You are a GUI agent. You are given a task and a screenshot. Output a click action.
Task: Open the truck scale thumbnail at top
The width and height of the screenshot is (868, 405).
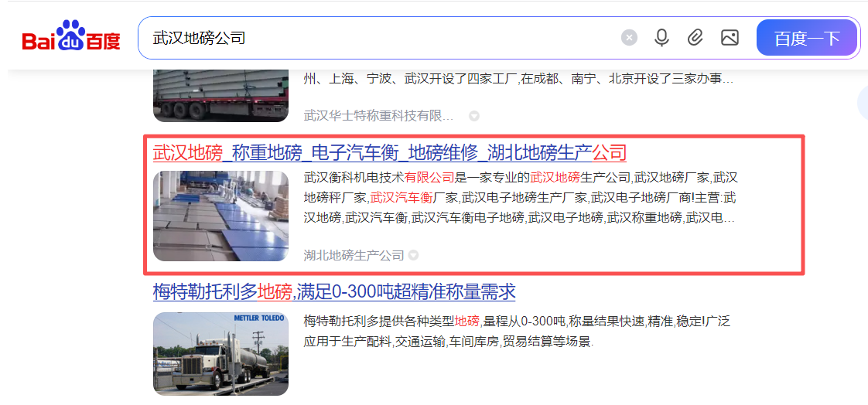tap(221, 95)
